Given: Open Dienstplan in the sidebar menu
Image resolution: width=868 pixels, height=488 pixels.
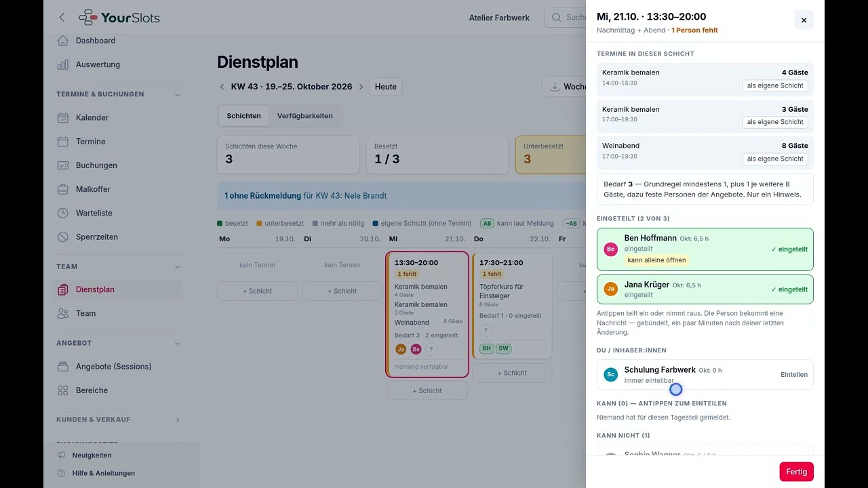Looking at the screenshot, I should pyautogui.click(x=118, y=289).
